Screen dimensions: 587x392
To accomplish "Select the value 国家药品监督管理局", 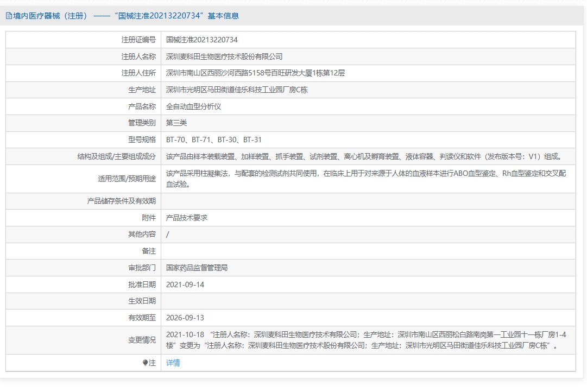I will (197, 268).
